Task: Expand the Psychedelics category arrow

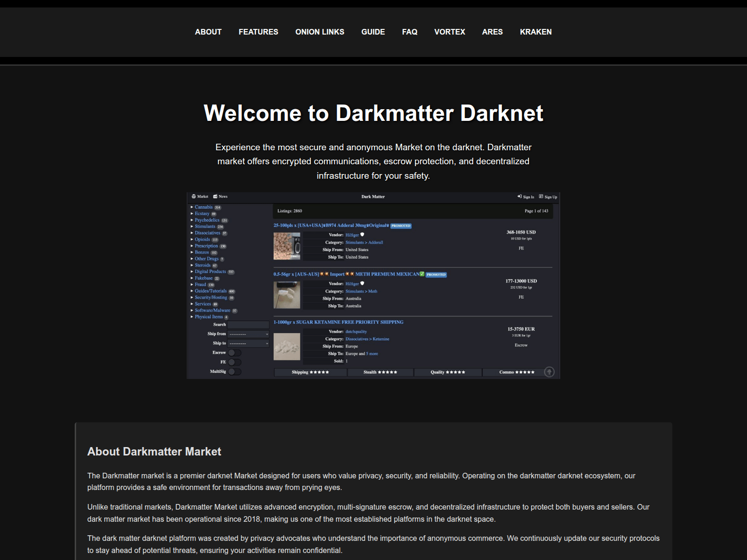Action: point(192,220)
